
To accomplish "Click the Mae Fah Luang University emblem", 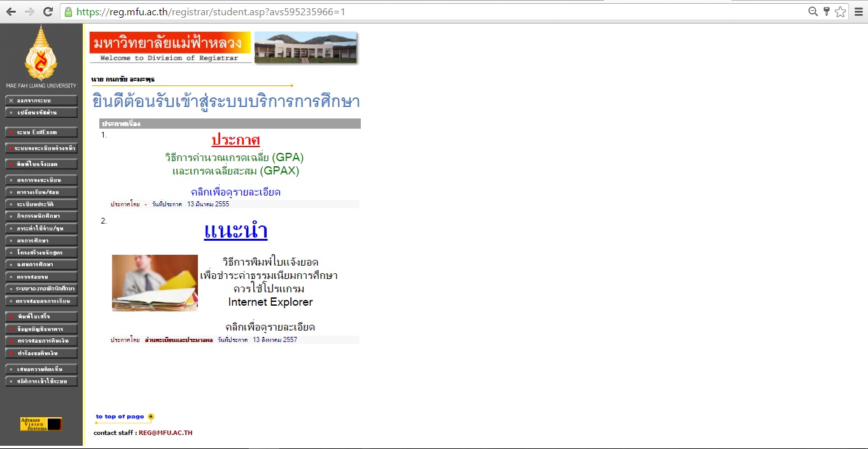I will [x=41, y=54].
